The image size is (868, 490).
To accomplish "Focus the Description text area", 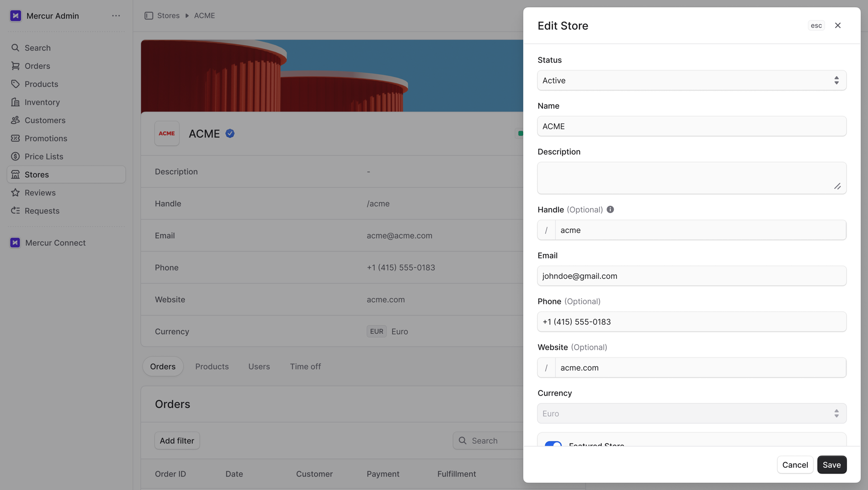I will [692, 178].
